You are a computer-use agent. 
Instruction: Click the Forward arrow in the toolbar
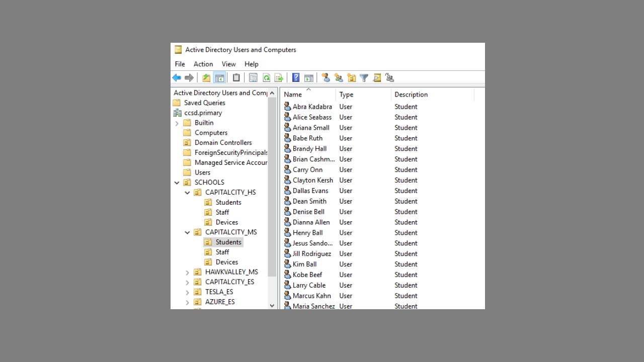(x=189, y=78)
